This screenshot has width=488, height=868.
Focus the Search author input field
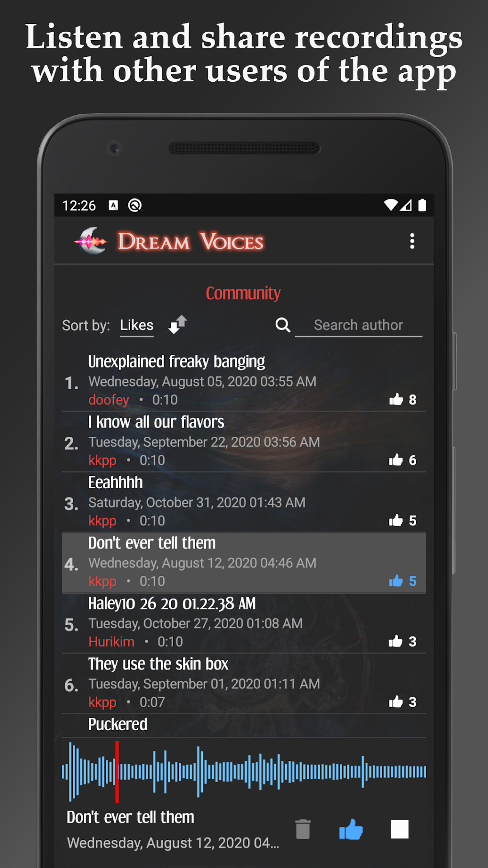pos(358,326)
